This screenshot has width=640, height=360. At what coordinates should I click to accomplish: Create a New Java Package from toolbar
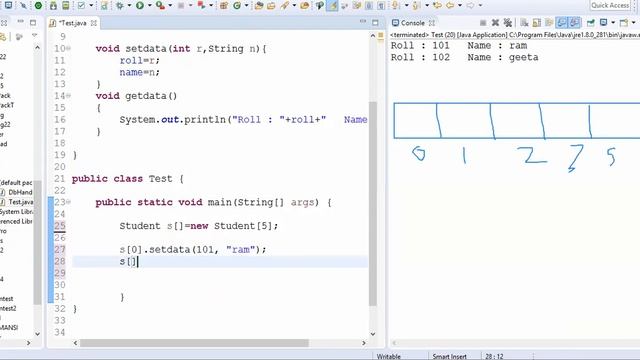point(224,5)
